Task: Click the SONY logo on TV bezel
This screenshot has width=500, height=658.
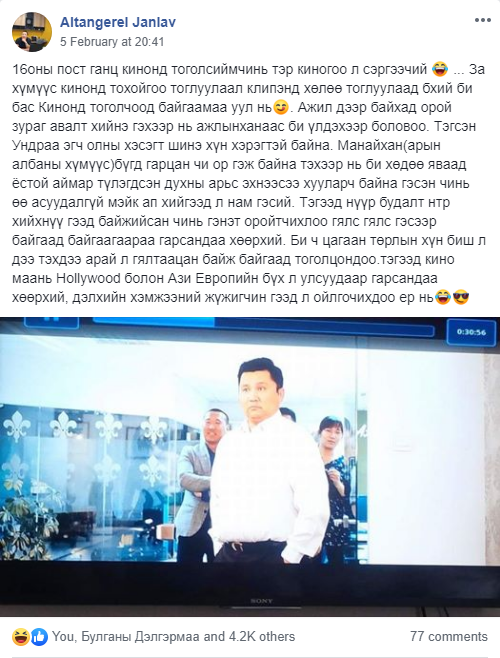Action: (x=261, y=601)
